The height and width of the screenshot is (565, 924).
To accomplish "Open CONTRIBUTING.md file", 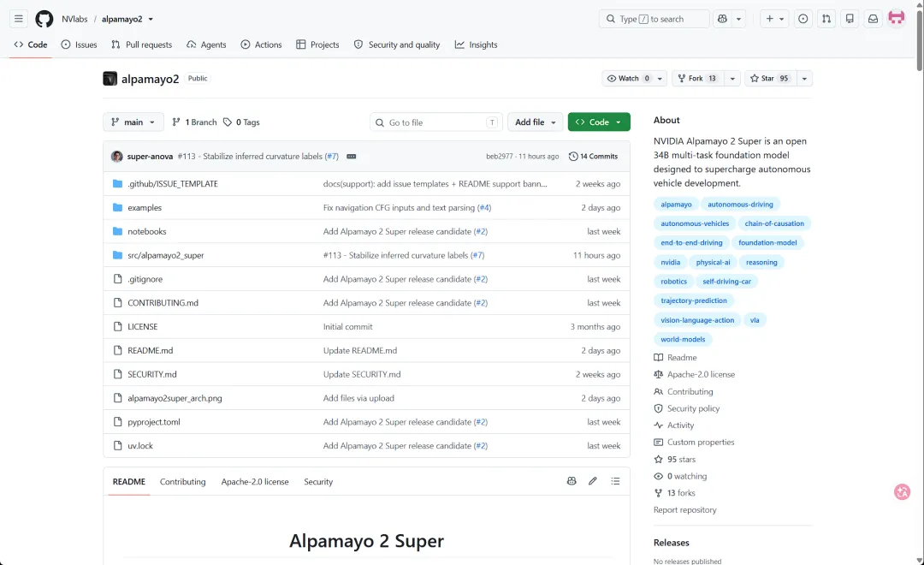I will pyautogui.click(x=163, y=302).
